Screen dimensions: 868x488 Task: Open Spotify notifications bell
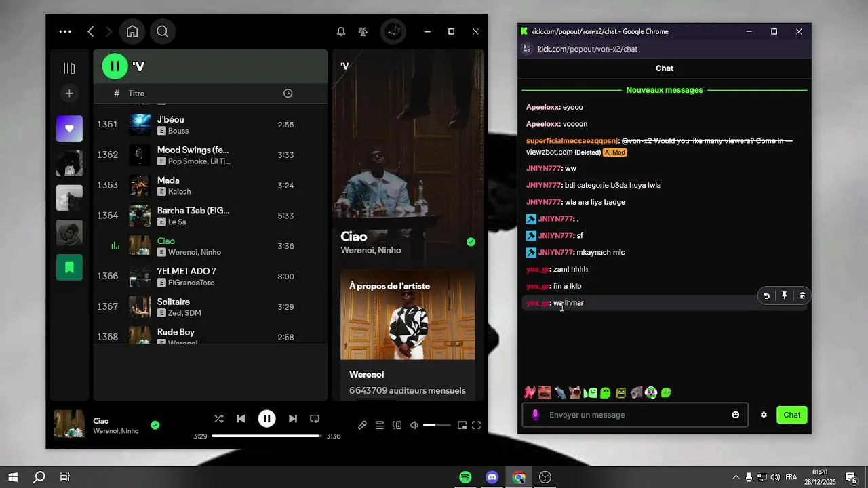pyautogui.click(x=341, y=31)
